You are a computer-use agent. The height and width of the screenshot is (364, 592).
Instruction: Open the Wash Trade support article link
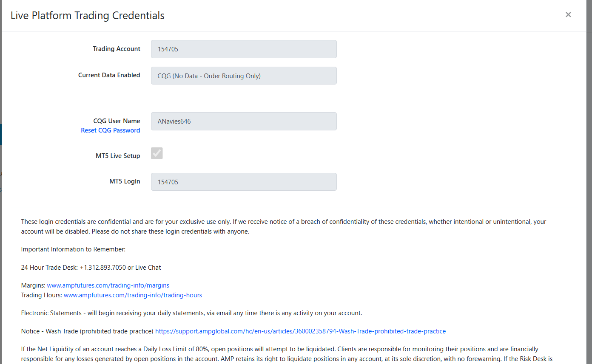point(300,331)
